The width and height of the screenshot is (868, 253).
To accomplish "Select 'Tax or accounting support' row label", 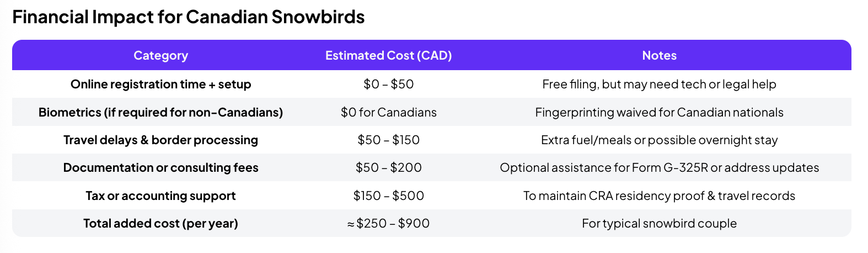I will (x=160, y=196).
